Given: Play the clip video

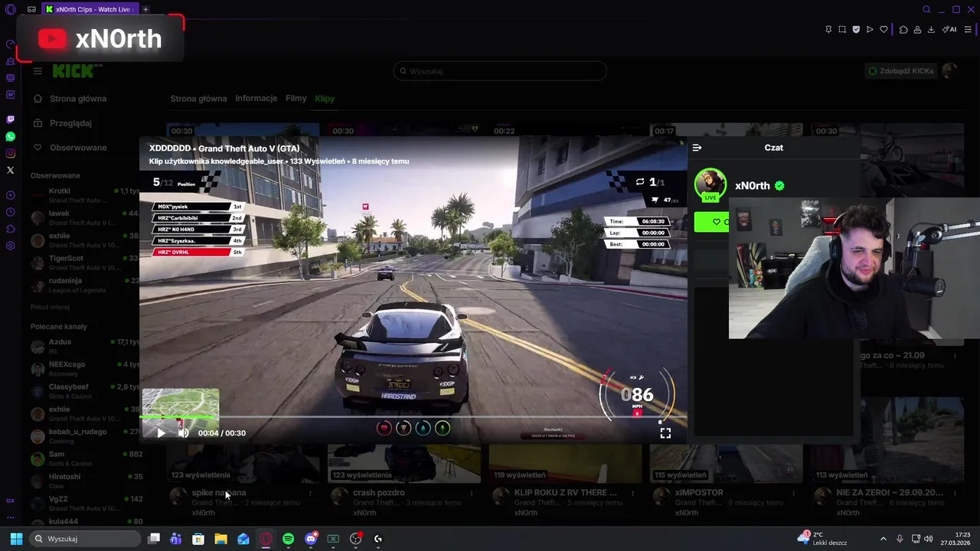Looking at the screenshot, I should coord(161,433).
